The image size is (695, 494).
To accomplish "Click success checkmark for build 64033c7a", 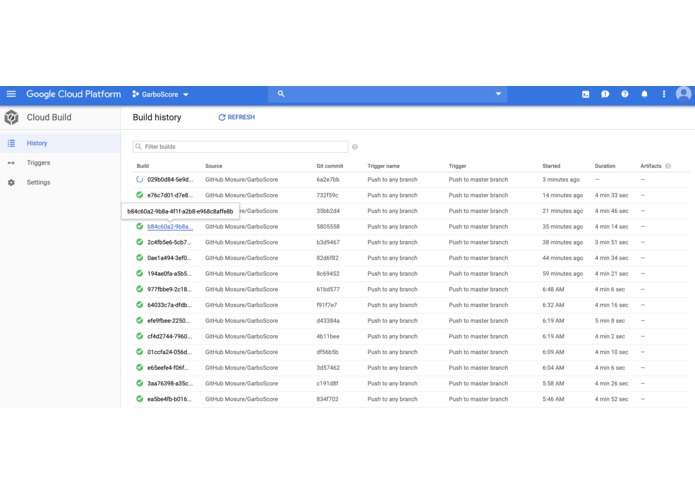I will pos(139,305).
